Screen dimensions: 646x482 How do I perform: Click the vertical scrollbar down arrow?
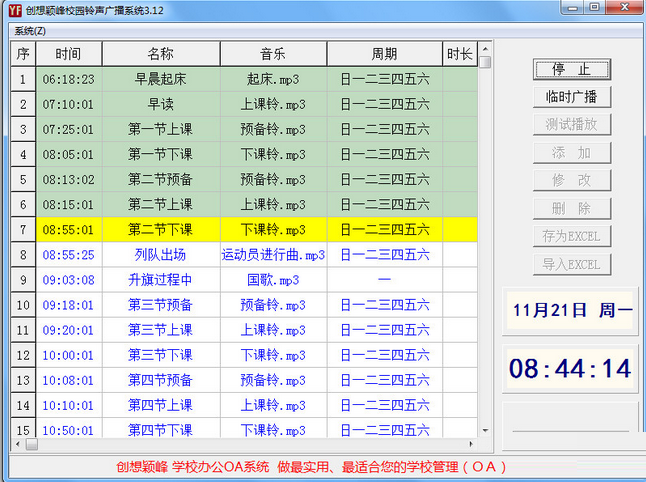click(x=486, y=431)
